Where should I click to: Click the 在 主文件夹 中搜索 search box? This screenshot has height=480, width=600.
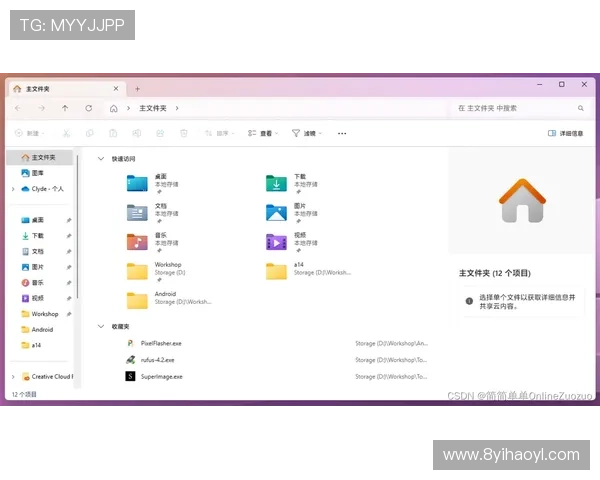coord(521,108)
